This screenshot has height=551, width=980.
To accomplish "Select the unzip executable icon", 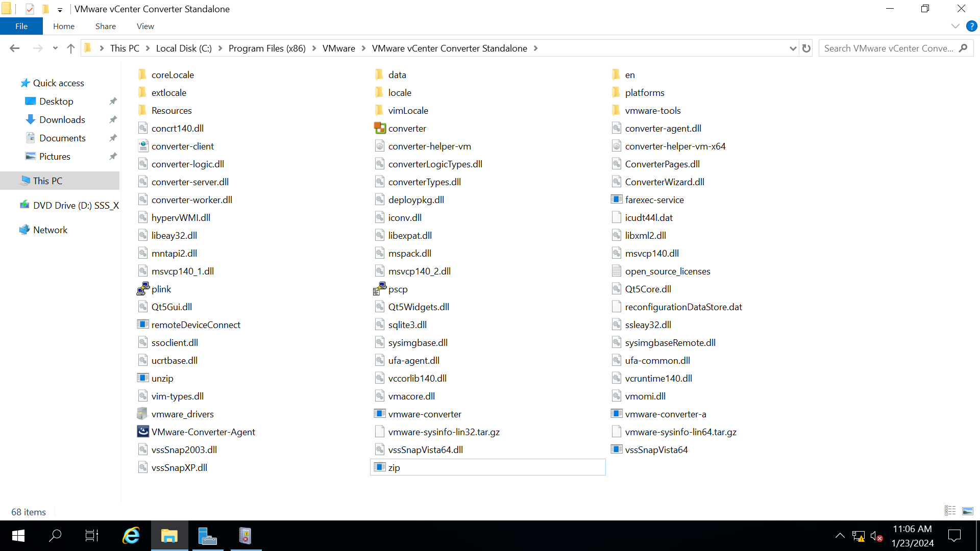I will (x=143, y=378).
